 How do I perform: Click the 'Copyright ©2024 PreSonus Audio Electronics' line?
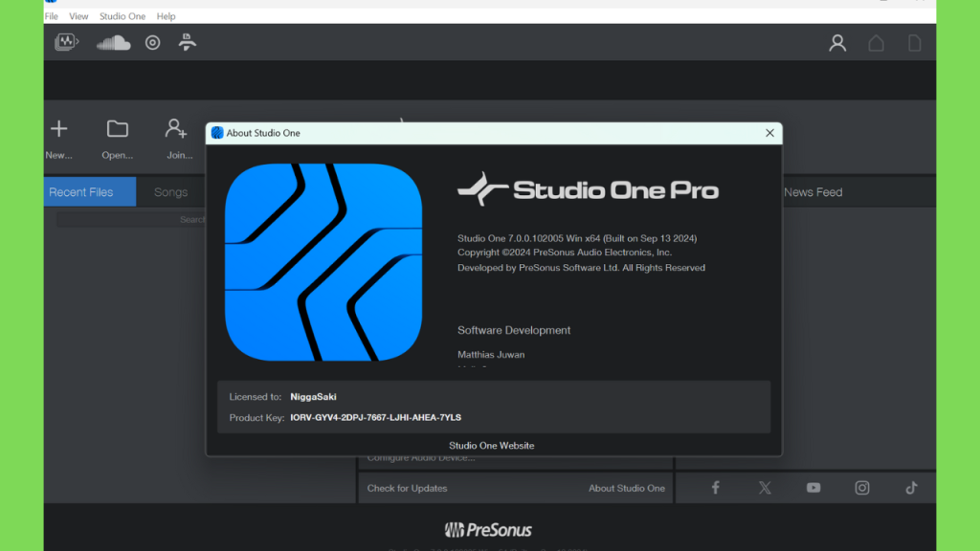[565, 253]
